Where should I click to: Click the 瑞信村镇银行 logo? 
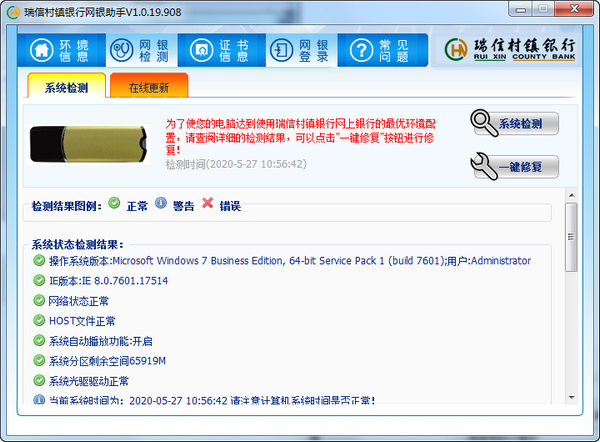click(510, 49)
